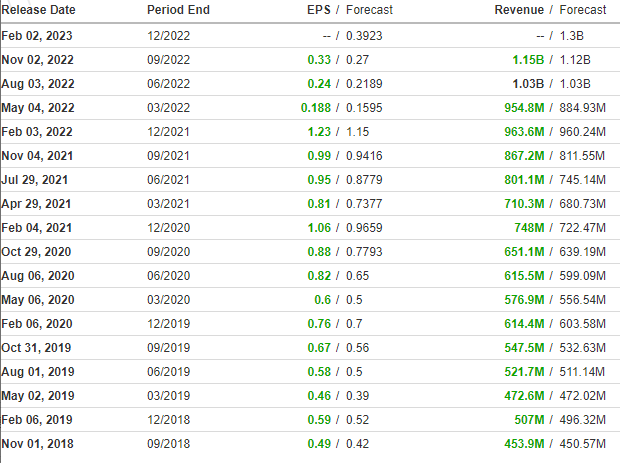The width and height of the screenshot is (620, 463).
Task: Click the revenue forecast 556.54M
Action: pyautogui.click(x=582, y=300)
